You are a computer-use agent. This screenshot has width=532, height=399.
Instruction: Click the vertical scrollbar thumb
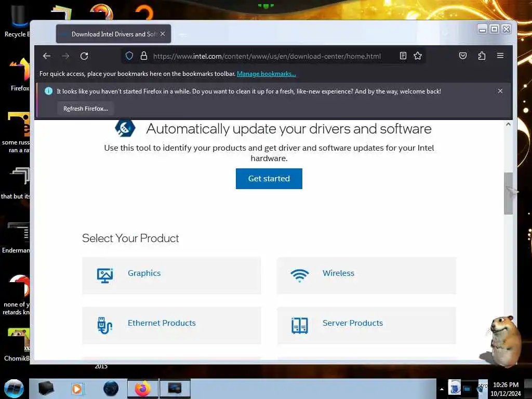coord(508,193)
